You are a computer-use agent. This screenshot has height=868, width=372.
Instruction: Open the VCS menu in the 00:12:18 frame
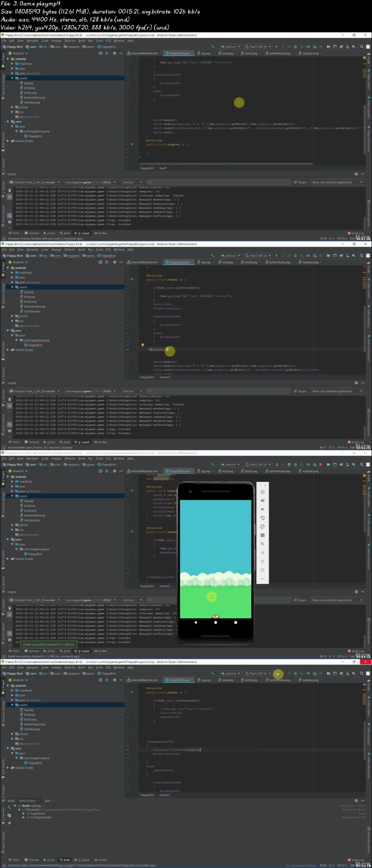pos(108,667)
